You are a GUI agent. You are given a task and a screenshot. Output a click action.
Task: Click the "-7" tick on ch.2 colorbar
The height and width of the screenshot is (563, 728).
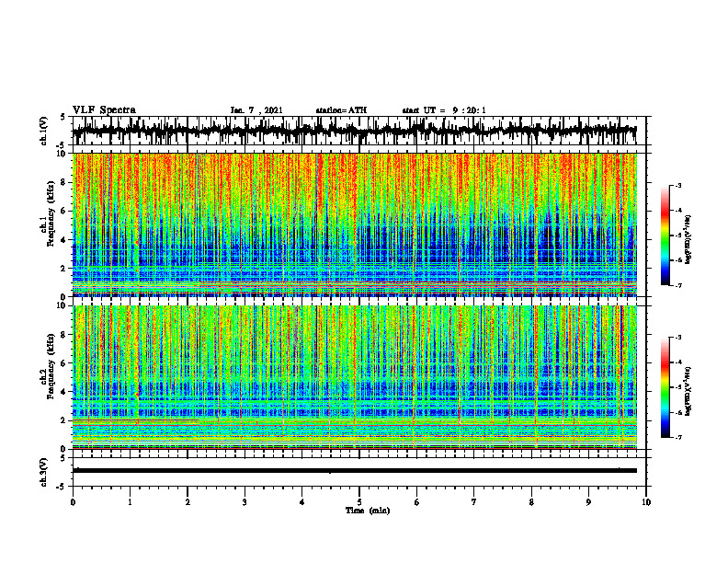click(x=678, y=437)
